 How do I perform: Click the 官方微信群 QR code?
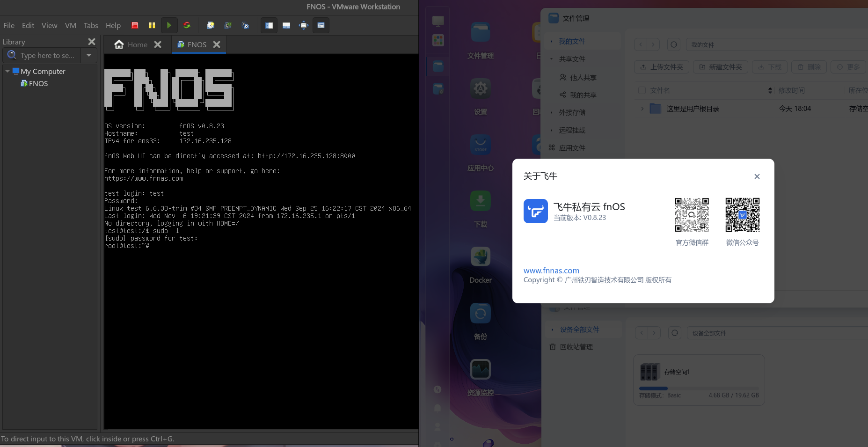pyautogui.click(x=692, y=215)
